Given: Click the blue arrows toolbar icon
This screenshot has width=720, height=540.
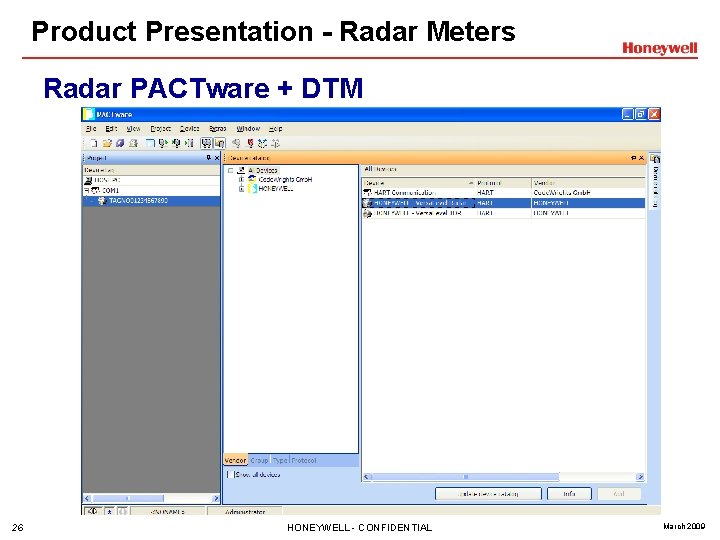Looking at the screenshot, I should click(x=262, y=143).
